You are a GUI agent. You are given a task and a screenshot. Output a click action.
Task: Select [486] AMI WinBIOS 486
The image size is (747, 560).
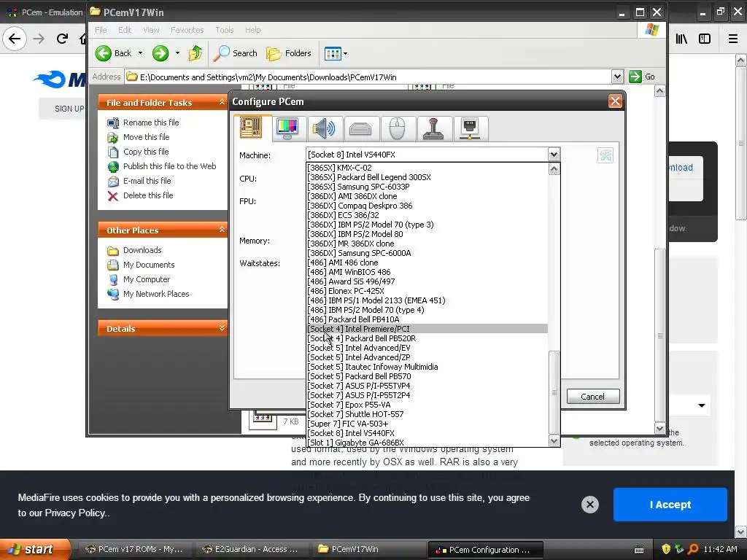427,272
